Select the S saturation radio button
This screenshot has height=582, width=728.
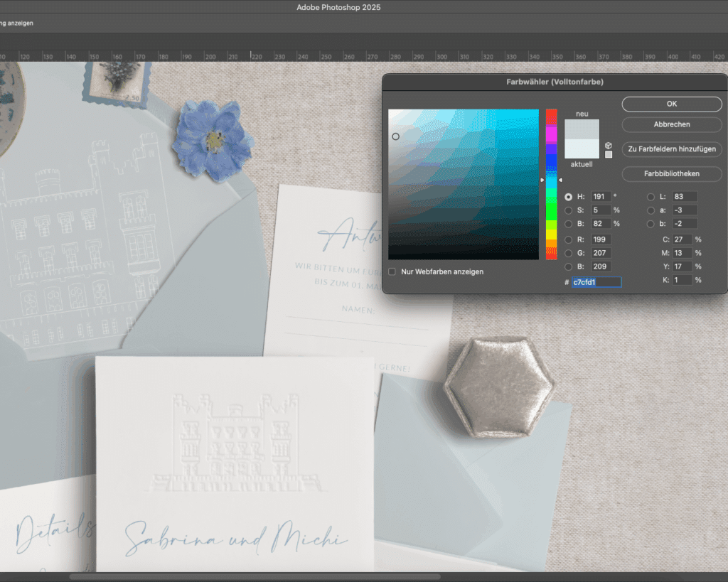tap(568, 210)
